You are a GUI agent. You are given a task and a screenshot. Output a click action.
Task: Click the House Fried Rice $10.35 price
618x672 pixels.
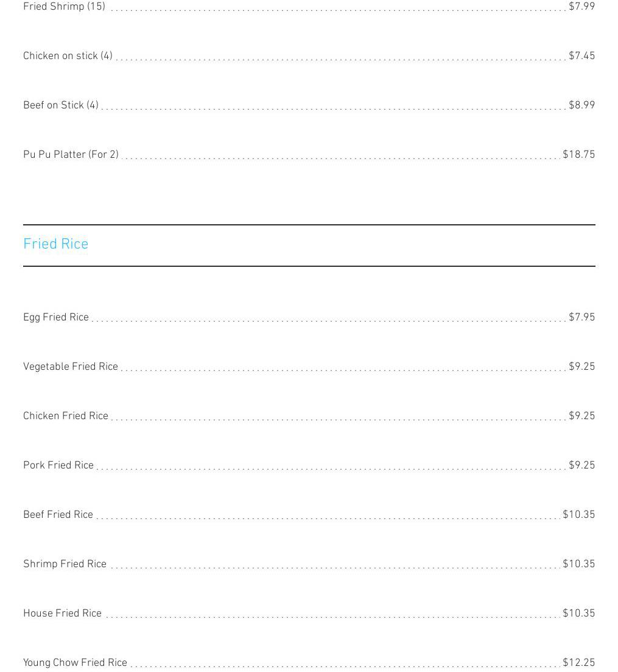point(578,614)
